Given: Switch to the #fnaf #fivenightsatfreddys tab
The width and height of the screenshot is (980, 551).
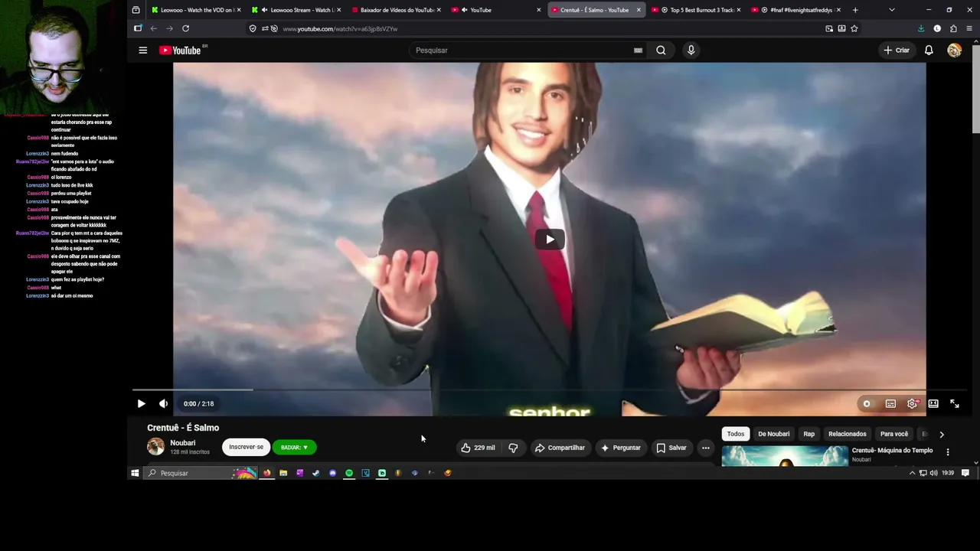Looking at the screenshot, I should coord(796,10).
